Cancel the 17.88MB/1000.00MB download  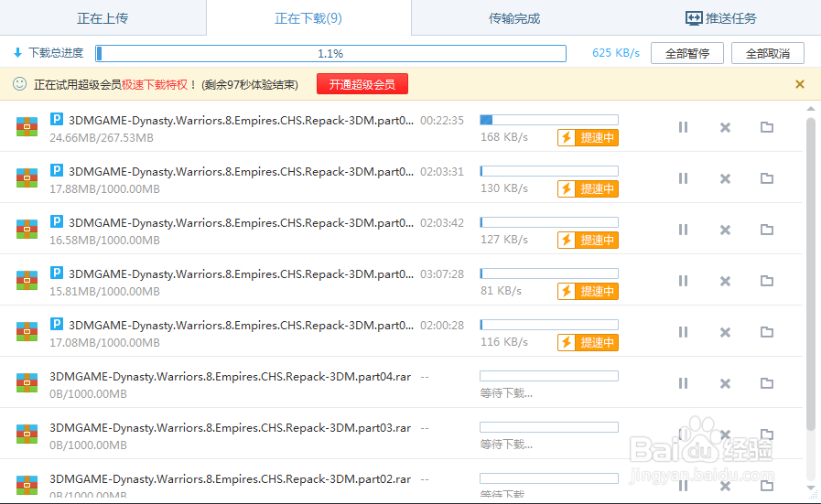click(725, 178)
